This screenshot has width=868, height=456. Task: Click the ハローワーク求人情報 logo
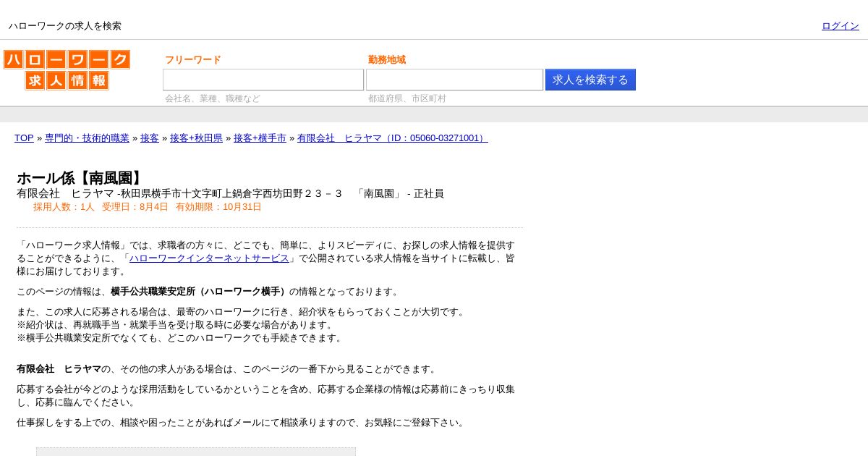coord(67,70)
